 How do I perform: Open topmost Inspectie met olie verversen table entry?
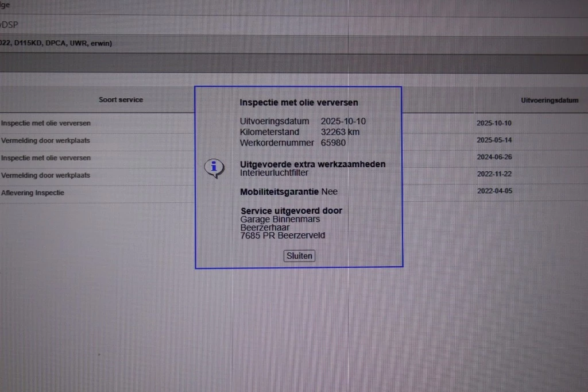click(x=46, y=123)
